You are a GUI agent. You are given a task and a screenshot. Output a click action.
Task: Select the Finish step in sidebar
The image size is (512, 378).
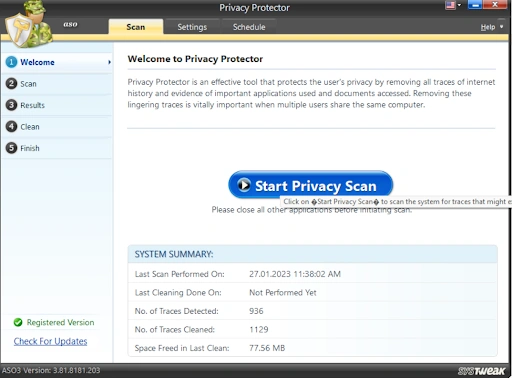coord(57,148)
